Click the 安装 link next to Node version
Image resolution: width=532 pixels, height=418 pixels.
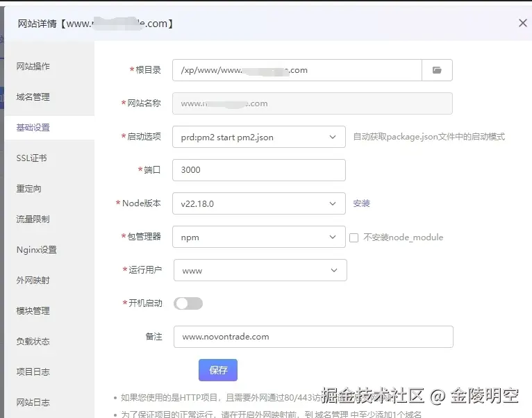tap(361, 203)
